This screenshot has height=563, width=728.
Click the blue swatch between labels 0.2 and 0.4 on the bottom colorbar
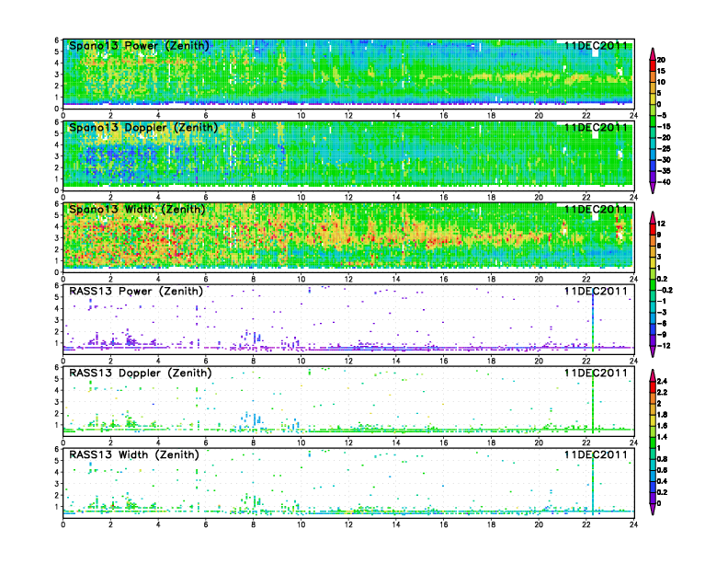tap(653, 487)
